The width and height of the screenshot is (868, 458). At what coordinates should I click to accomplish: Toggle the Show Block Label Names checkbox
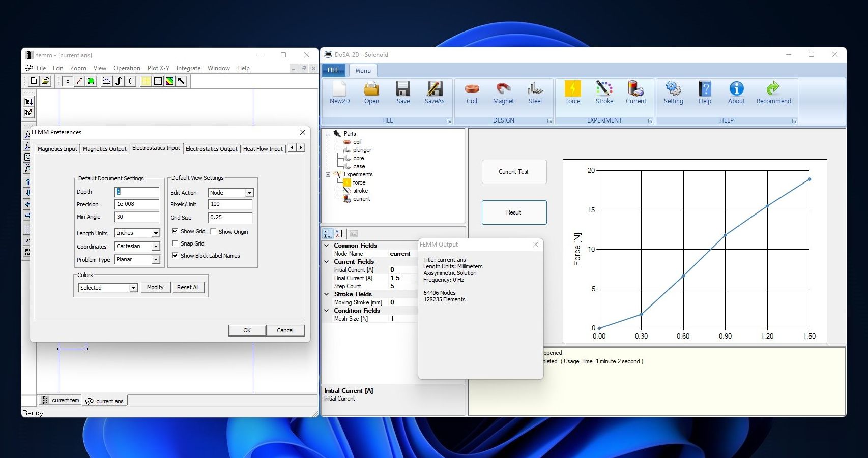click(175, 256)
